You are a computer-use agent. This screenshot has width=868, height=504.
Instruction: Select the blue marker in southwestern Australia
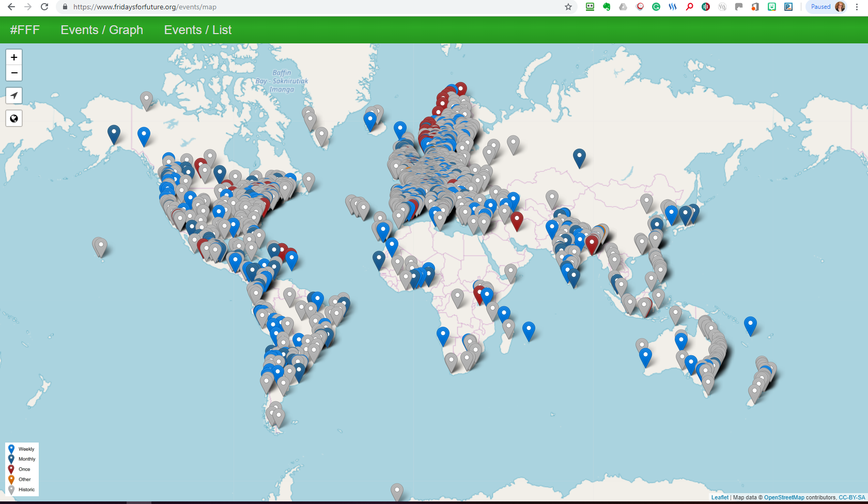point(645,357)
